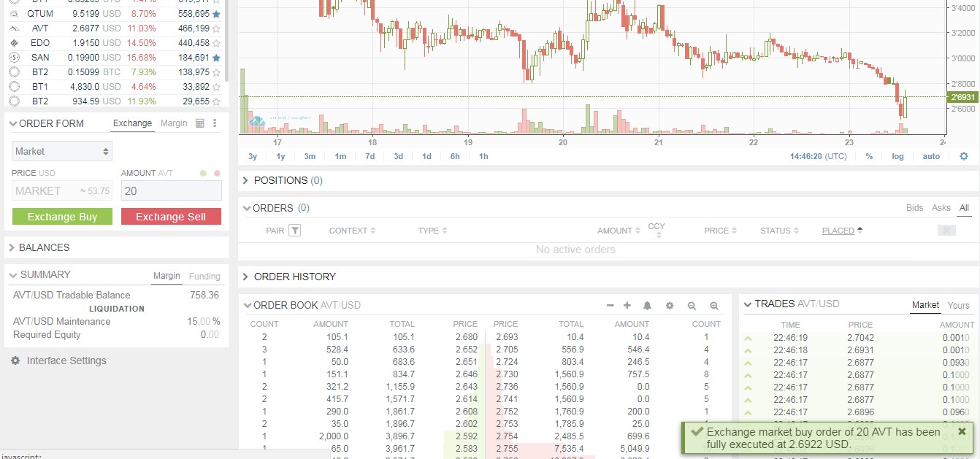
Task: Zoom in on Order Book precision
Action: pyautogui.click(x=714, y=306)
